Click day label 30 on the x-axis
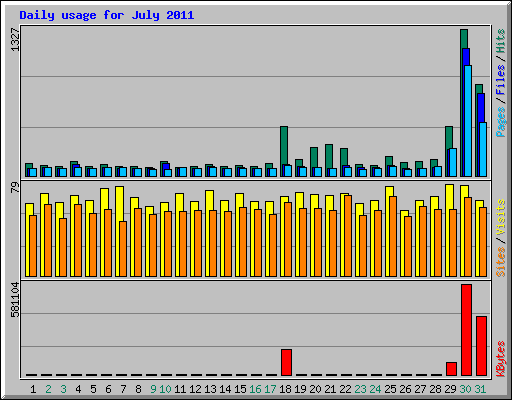This screenshot has width=512, height=400. pyautogui.click(x=466, y=389)
